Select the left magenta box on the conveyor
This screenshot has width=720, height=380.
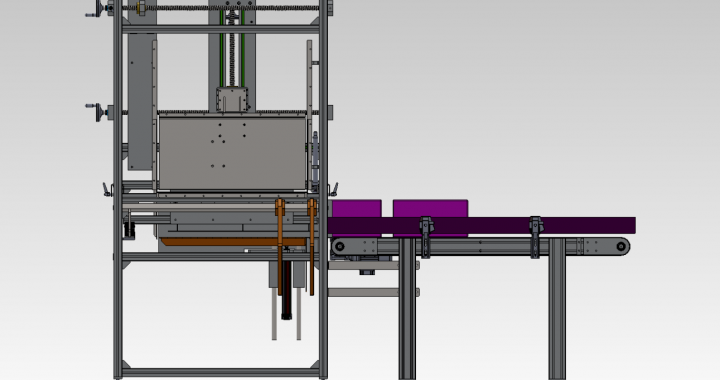point(356,208)
